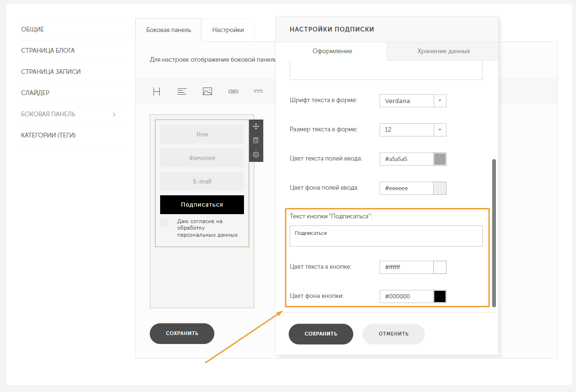
Task: Add a button block from toolbar
Action: [233, 91]
